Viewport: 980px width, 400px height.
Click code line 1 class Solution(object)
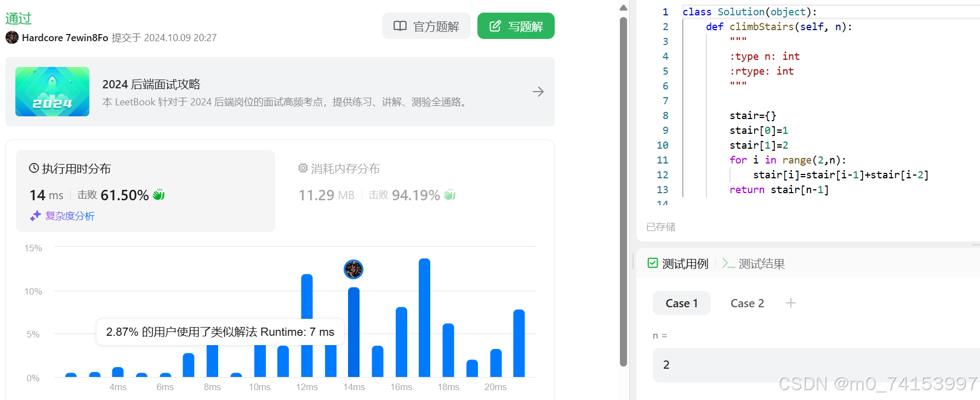click(x=749, y=12)
